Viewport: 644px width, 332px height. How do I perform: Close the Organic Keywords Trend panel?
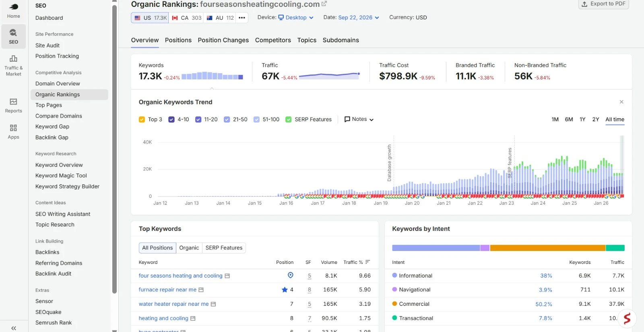621,102
